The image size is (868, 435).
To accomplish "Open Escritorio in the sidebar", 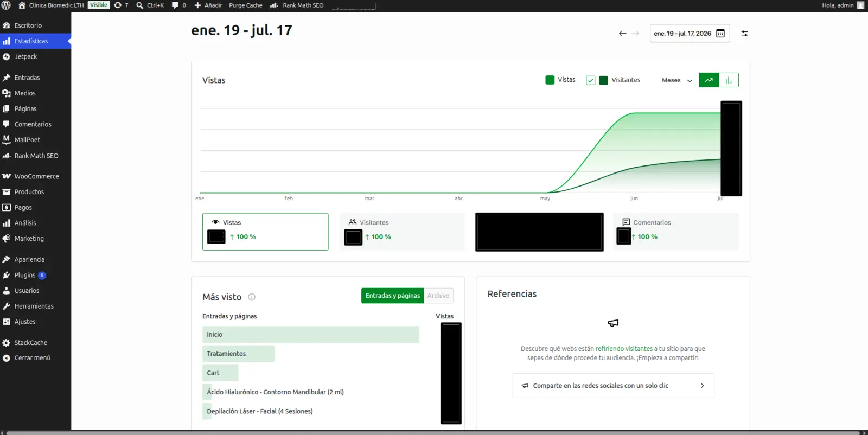I will [x=35, y=25].
